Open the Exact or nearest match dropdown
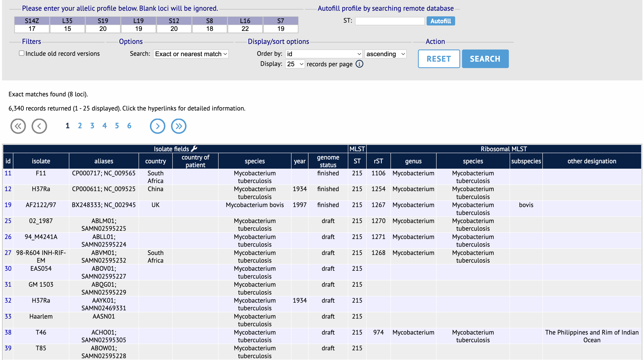This screenshot has width=644, height=360. (x=191, y=54)
